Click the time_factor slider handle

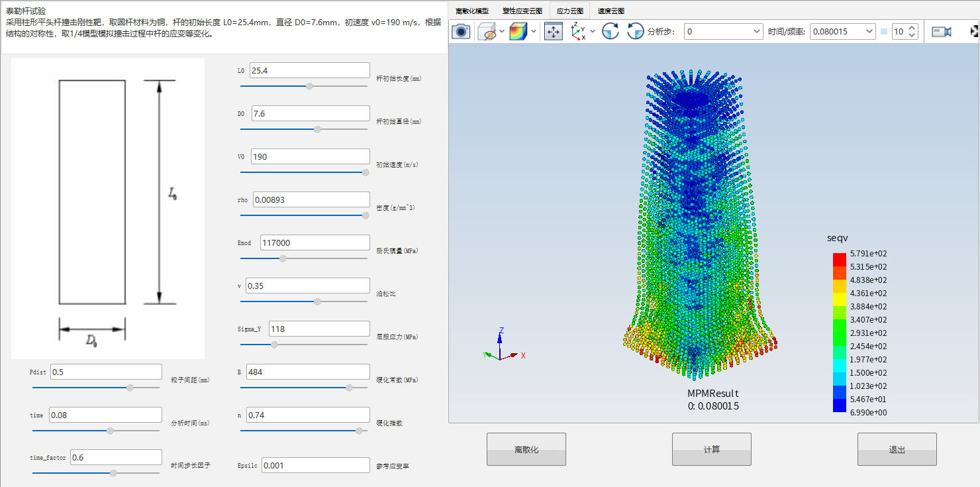(x=113, y=472)
